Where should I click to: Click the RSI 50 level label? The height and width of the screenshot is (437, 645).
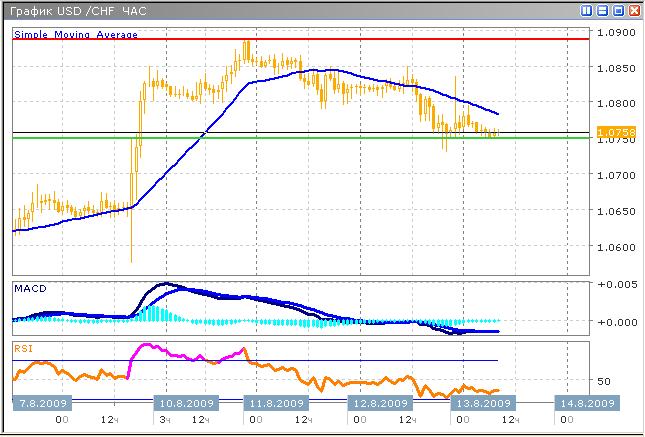[603, 381]
